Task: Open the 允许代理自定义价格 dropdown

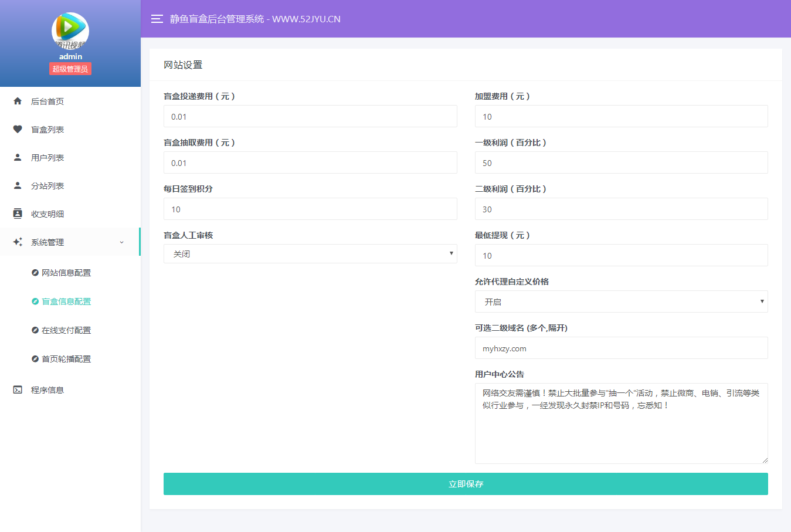Action: click(x=621, y=302)
